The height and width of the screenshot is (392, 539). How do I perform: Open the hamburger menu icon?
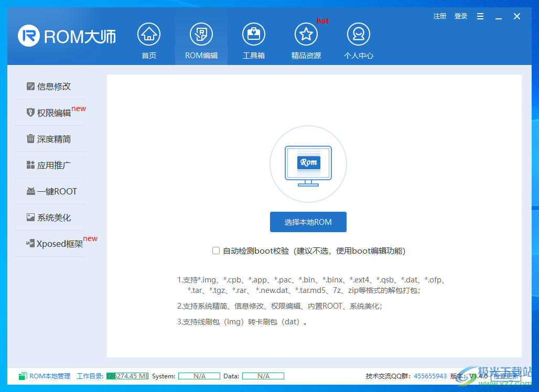coord(480,16)
